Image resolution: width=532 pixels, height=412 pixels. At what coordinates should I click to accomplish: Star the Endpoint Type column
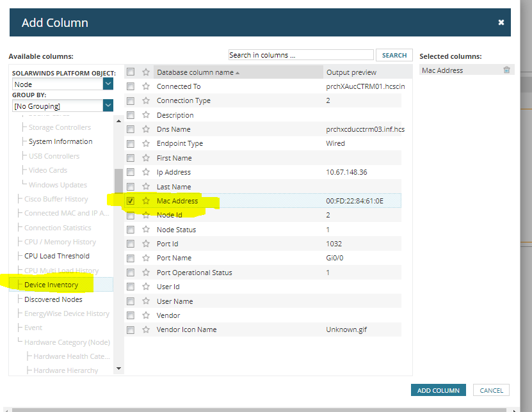coord(146,143)
